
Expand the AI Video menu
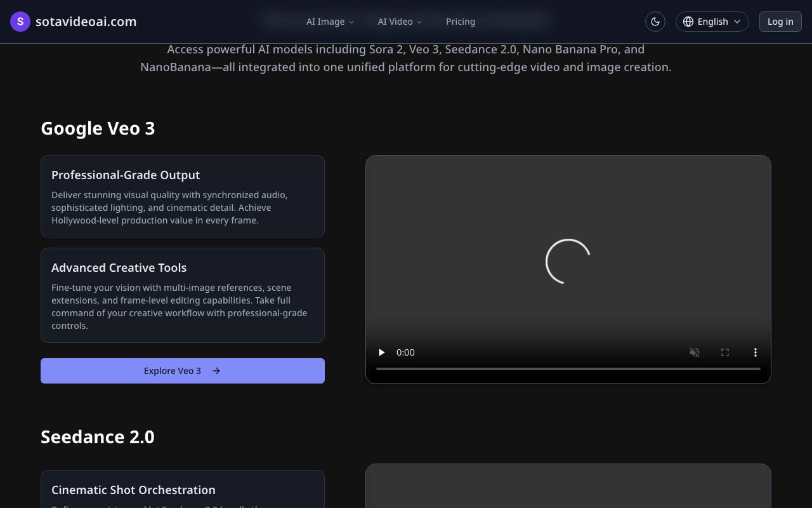[400, 22]
